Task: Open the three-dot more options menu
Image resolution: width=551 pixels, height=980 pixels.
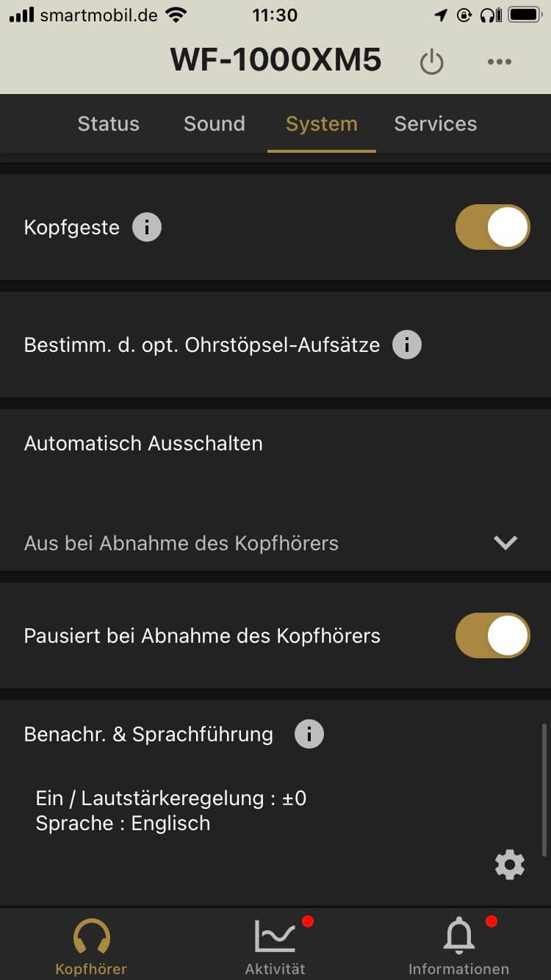Action: [x=500, y=62]
